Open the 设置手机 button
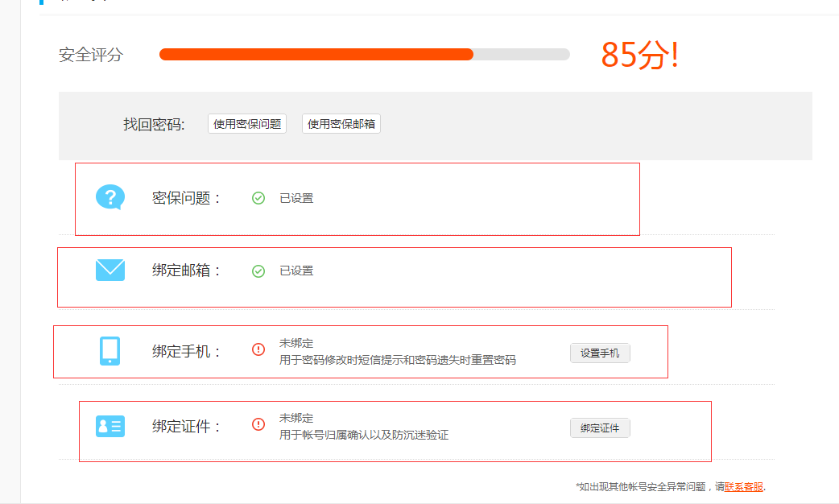Screen dimensions: 839x504 pyautogui.click(x=600, y=353)
